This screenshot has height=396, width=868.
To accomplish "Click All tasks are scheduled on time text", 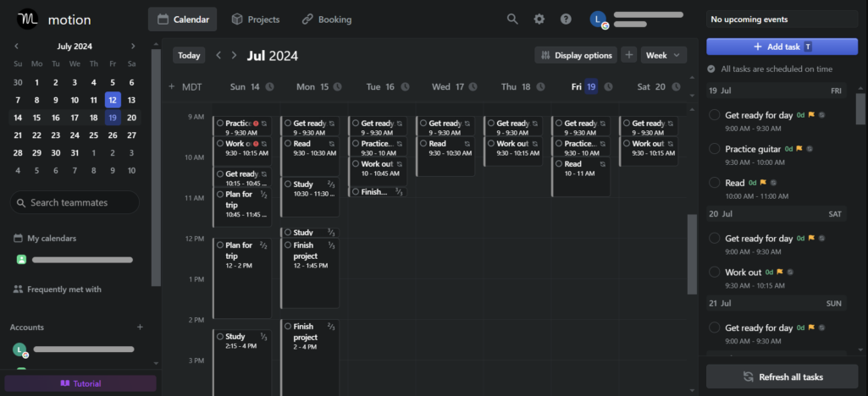I will pyautogui.click(x=776, y=69).
